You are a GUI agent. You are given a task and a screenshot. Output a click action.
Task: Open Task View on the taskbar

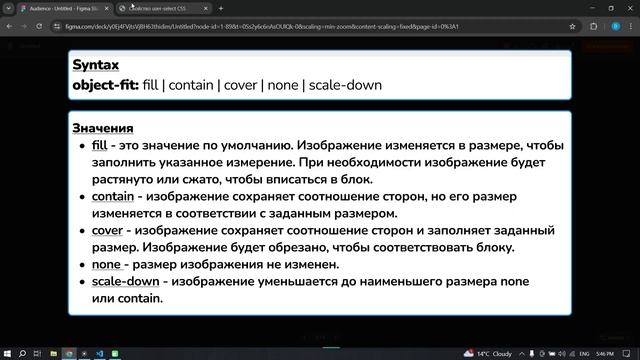(x=38, y=353)
